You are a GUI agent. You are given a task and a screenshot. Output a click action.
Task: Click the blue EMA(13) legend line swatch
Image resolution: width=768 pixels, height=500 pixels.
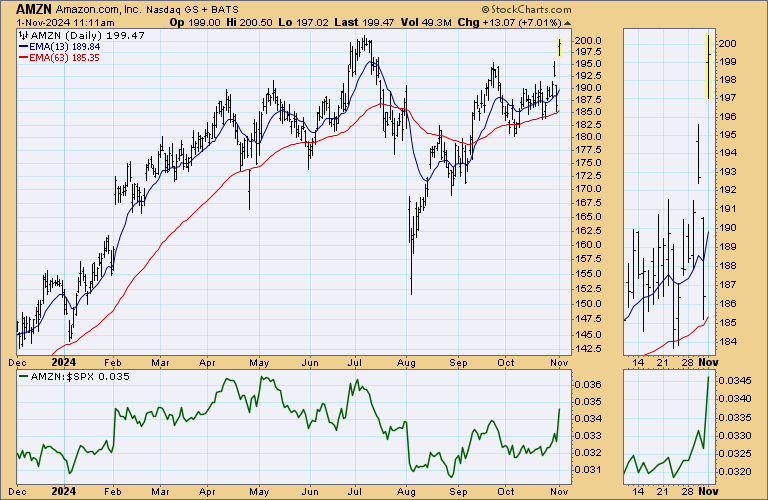pyautogui.click(x=24, y=47)
